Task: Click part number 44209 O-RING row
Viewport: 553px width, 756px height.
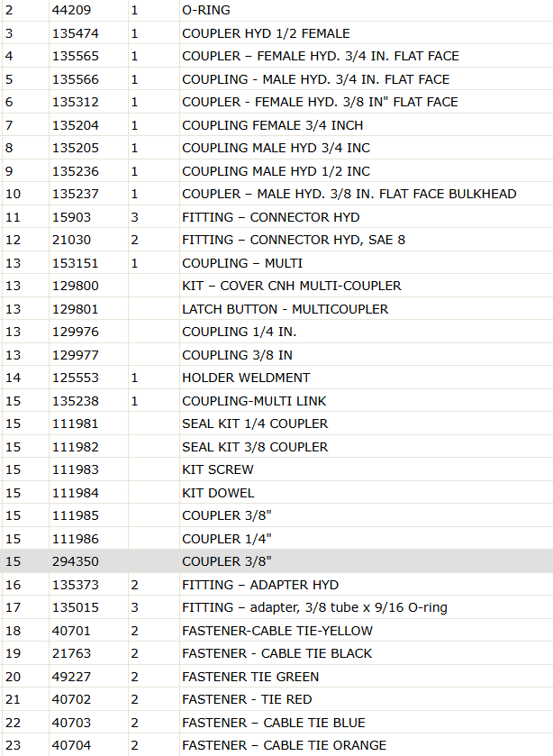Action: (71, 10)
